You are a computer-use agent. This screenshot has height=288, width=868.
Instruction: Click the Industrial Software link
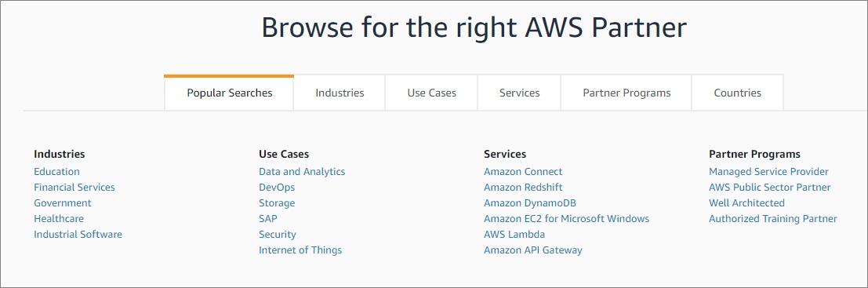pyautogui.click(x=78, y=235)
